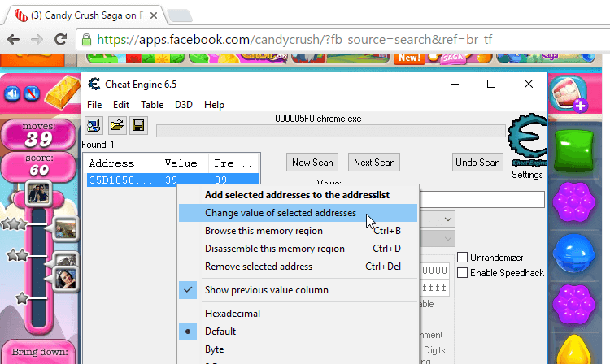Click the Chrome address bar URL
610x364 pixels.
(x=294, y=39)
